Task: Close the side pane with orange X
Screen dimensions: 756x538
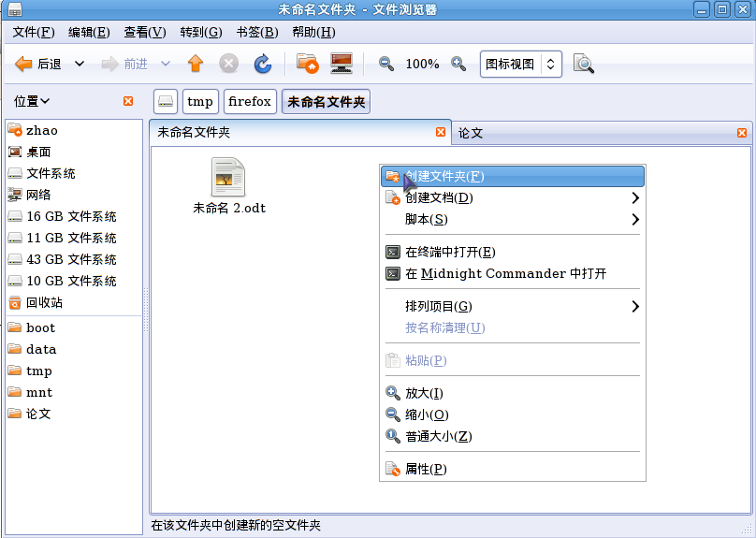Action: pos(128,101)
